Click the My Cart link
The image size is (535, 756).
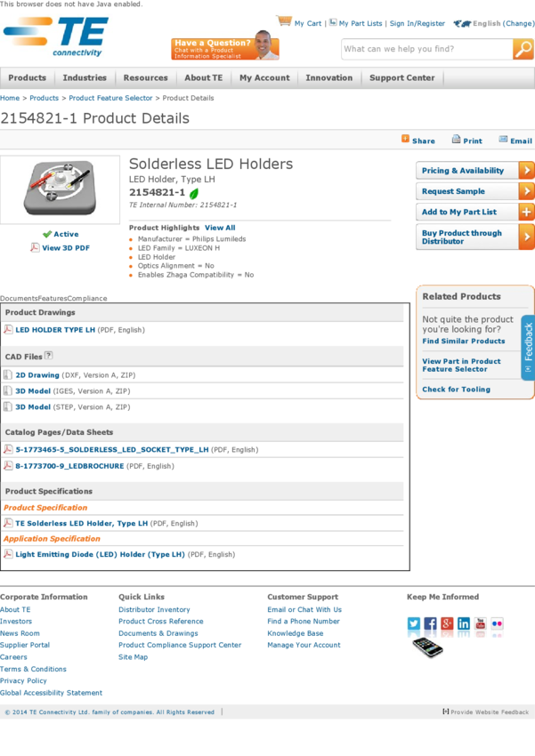click(308, 23)
